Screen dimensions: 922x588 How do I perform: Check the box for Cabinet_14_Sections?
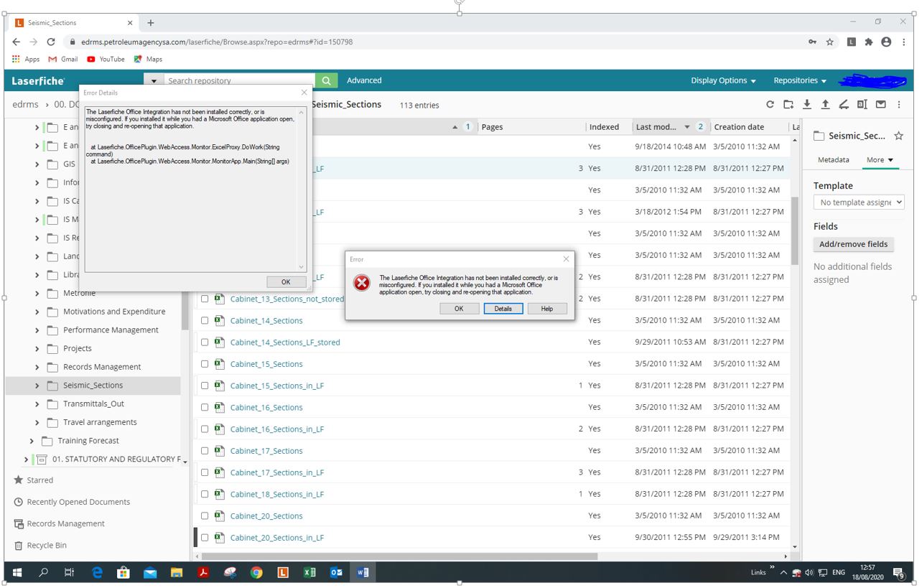(205, 321)
